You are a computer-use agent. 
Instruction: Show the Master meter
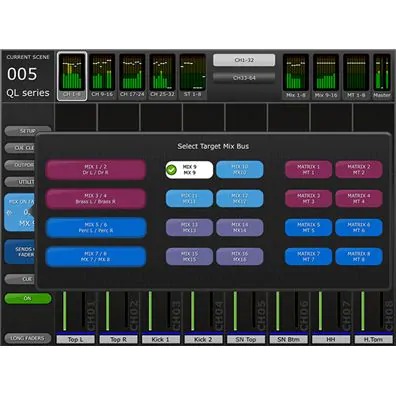(x=382, y=77)
